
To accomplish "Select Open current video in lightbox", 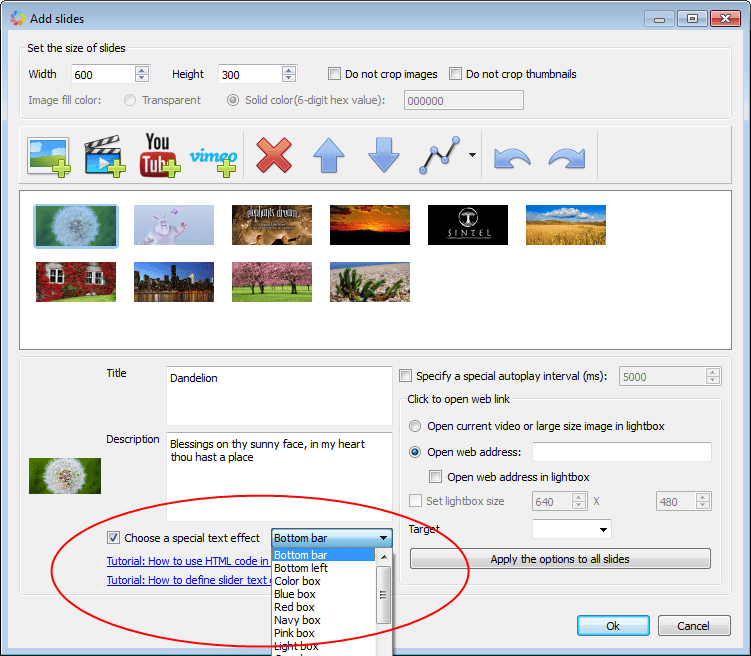I will [415, 426].
